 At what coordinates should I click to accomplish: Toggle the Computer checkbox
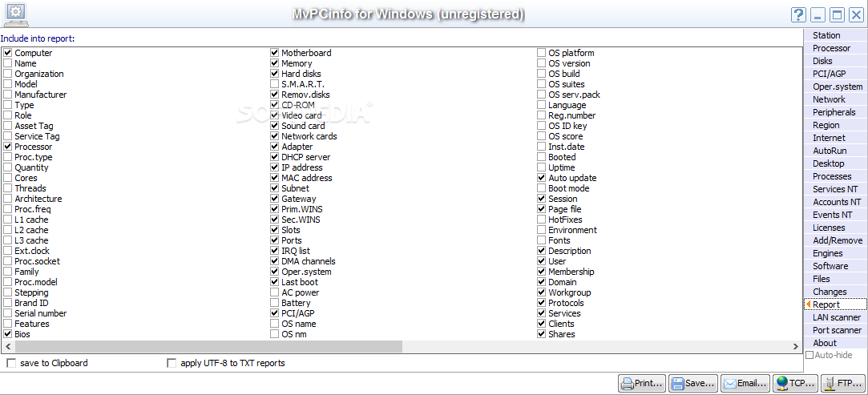[8, 53]
